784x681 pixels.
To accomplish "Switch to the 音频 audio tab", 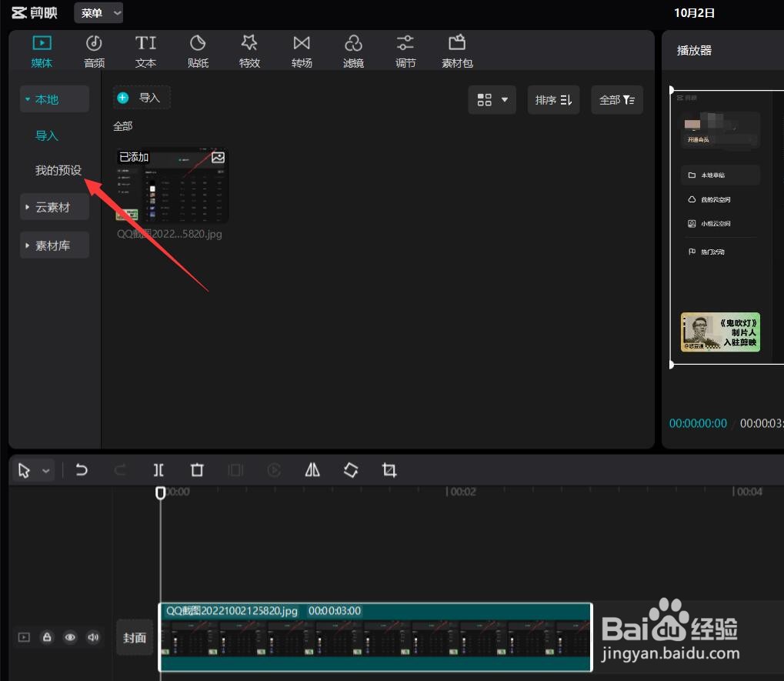I will tap(94, 51).
